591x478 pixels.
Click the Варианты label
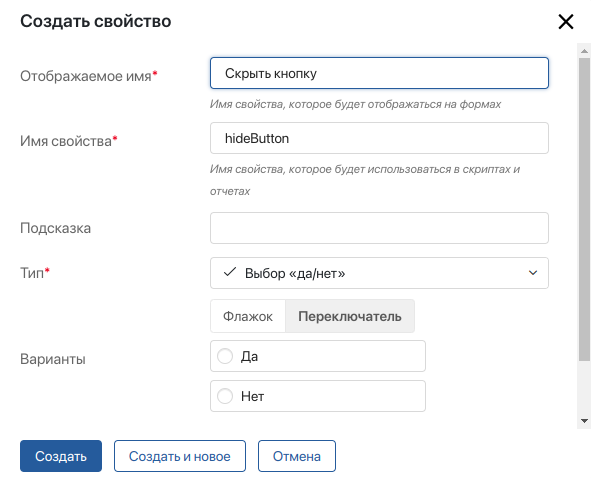[x=53, y=359]
